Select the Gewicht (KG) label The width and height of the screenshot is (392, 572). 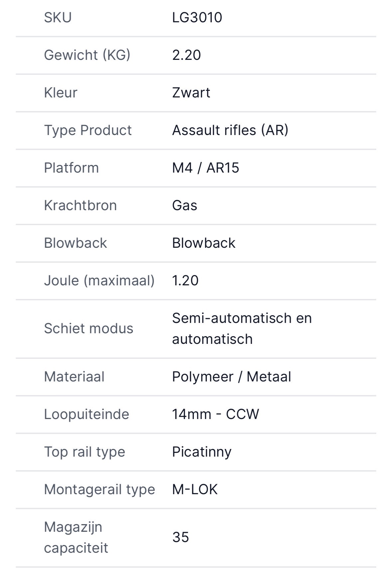(x=87, y=55)
